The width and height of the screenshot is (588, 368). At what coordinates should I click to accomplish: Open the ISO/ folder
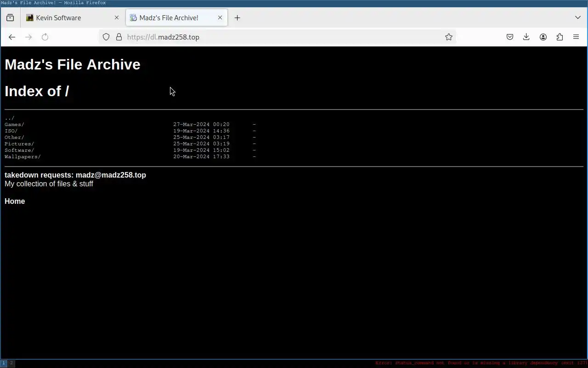[11, 131]
